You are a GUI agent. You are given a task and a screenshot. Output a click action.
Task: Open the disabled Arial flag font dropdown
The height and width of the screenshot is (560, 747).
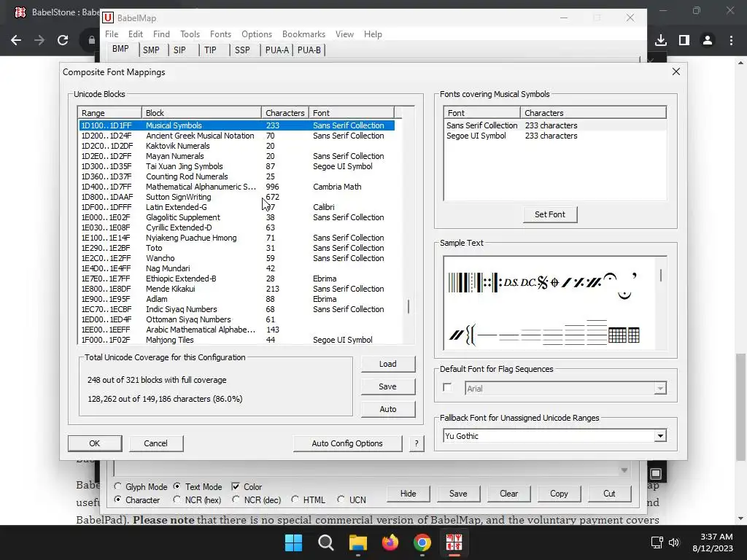coord(659,389)
